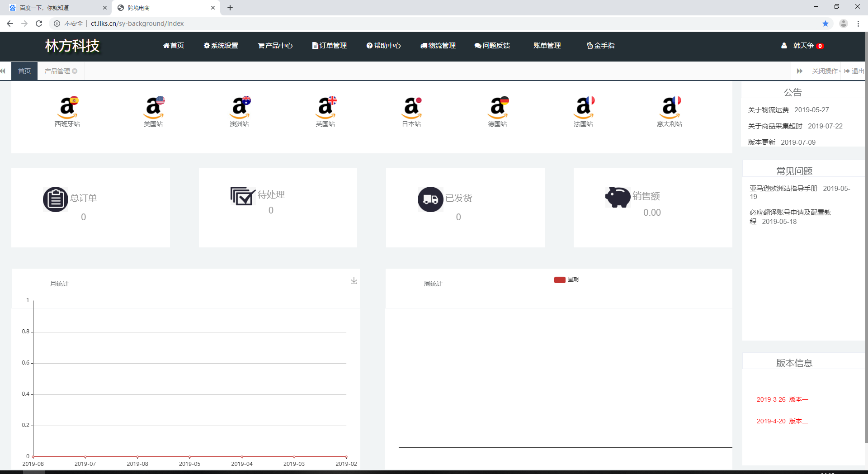The height and width of the screenshot is (474, 868).
Task: Click the 周统计 chart title
Action: 433,284
